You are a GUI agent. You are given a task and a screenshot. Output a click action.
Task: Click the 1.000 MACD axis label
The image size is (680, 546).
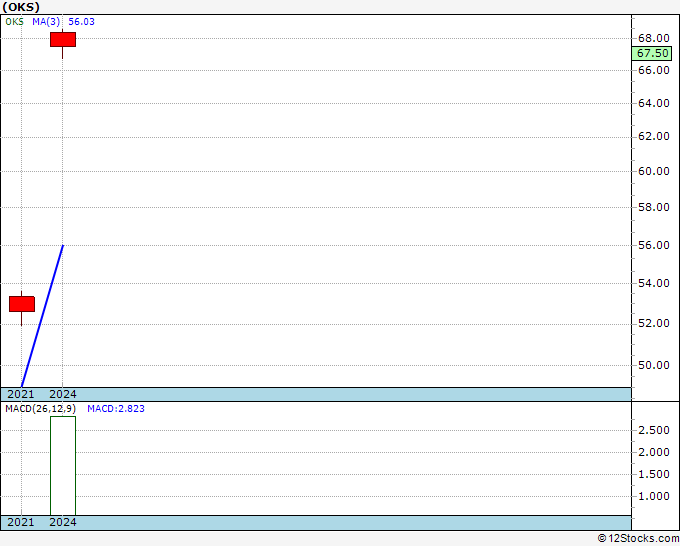click(x=654, y=496)
